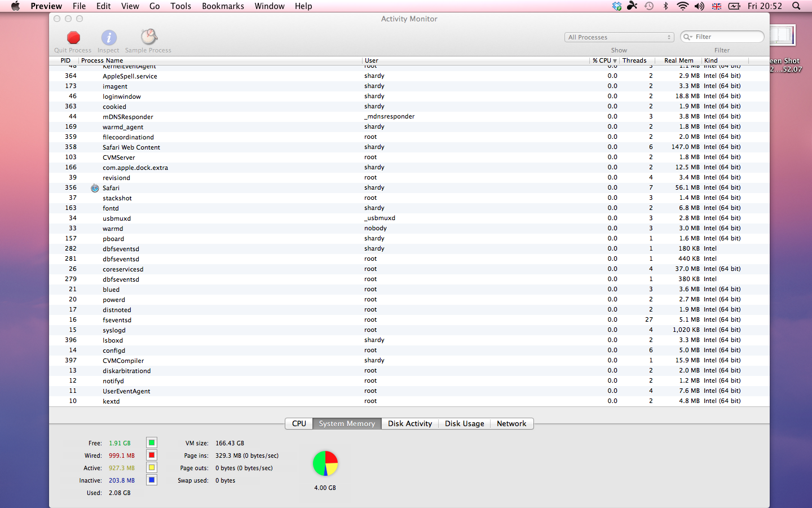This screenshot has width=812, height=508.
Task: Switch to the Disk Usage tab
Action: 464,423
